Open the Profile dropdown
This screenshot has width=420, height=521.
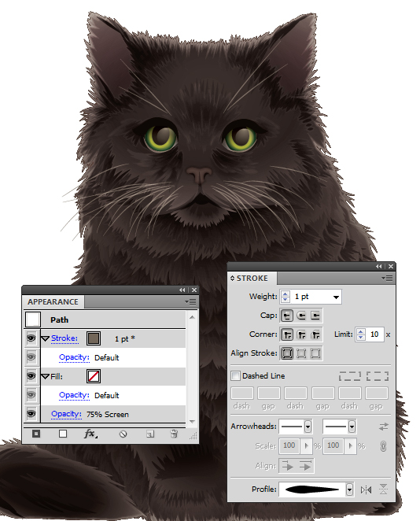coord(349,490)
